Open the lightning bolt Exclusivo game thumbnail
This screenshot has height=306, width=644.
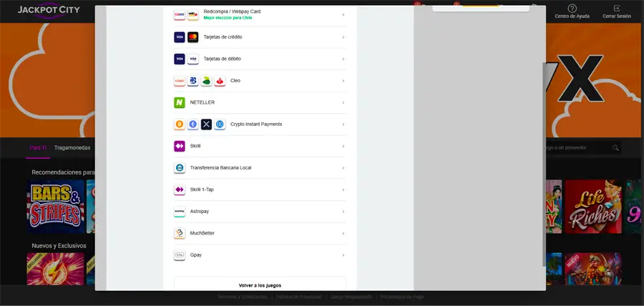tap(55, 269)
